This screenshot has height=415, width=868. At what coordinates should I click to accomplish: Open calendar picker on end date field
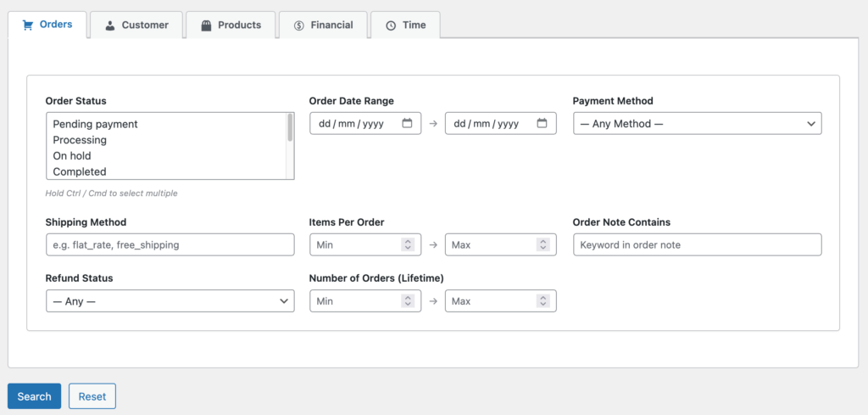click(x=542, y=124)
